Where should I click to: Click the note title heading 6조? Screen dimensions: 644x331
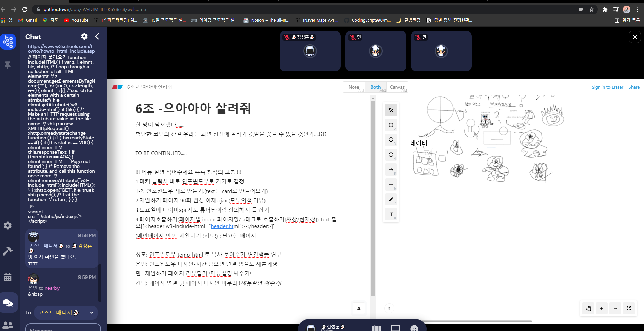coord(193,108)
